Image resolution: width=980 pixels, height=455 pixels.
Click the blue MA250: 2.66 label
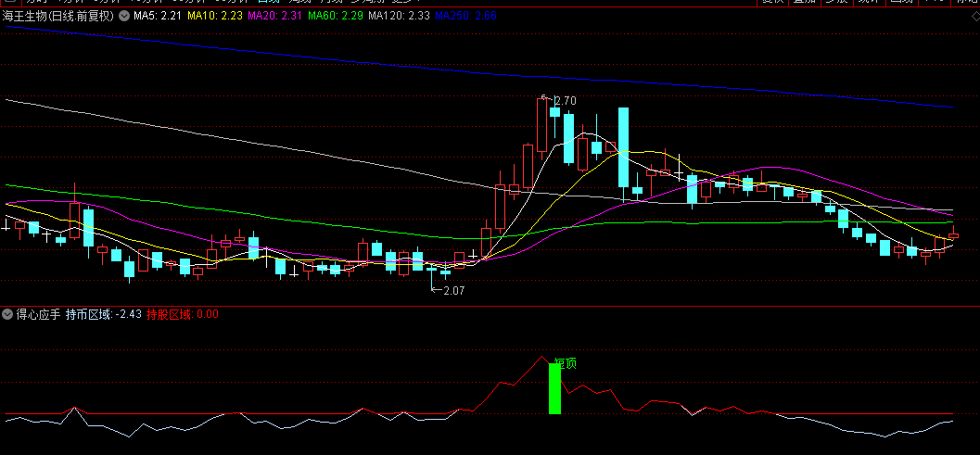click(465, 17)
